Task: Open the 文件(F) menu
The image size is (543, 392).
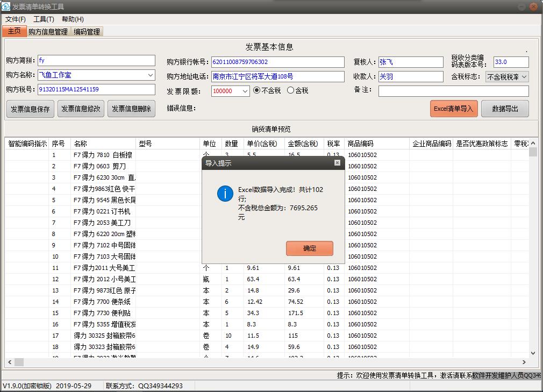Action: (15, 19)
